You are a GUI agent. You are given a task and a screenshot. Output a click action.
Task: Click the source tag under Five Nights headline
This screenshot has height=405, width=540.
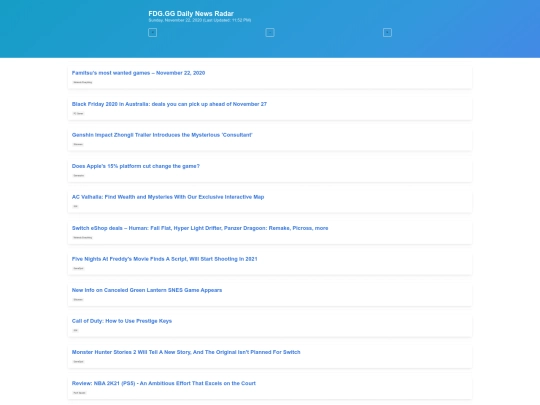click(x=78, y=268)
